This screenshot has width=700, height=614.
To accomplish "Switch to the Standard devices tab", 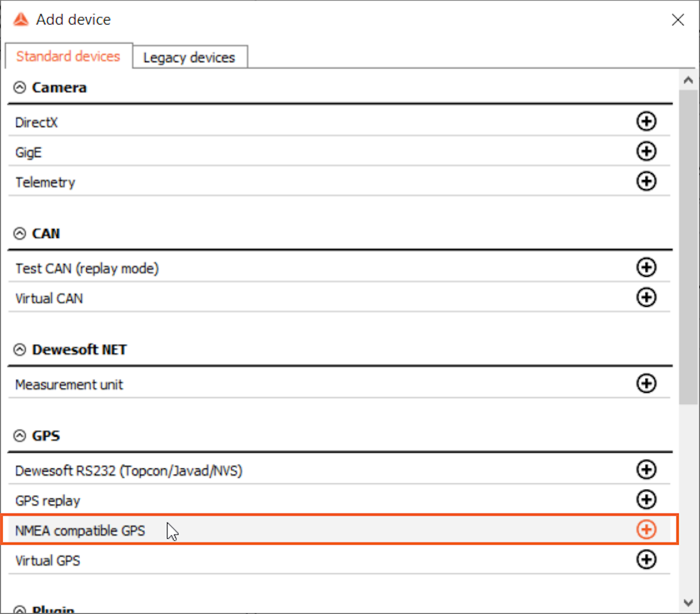I will 68,56.
